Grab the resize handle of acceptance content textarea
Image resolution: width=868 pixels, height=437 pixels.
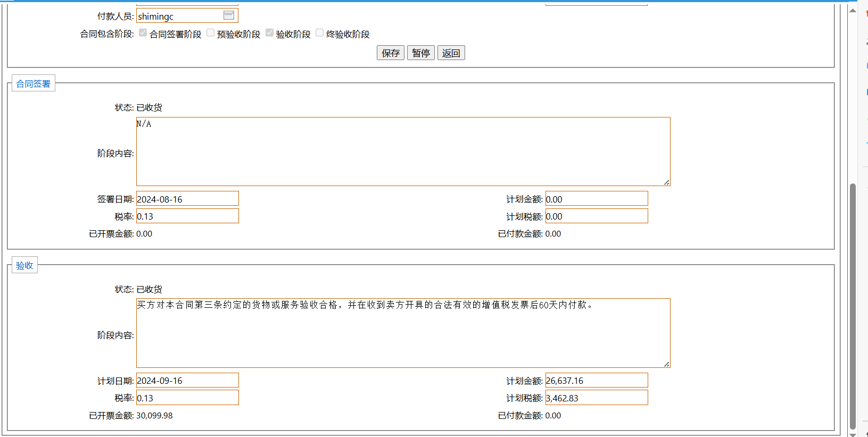[666, 364]
